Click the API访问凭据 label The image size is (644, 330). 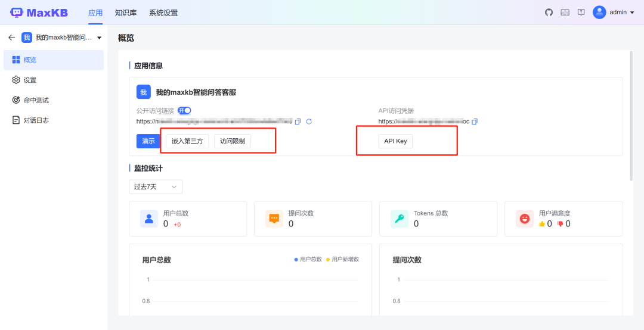coord(396,111)
